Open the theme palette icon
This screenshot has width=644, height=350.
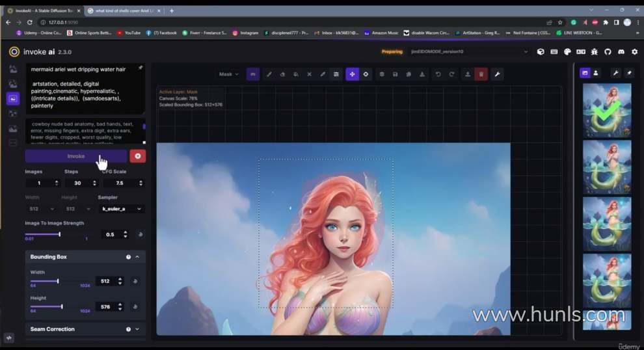567,52
